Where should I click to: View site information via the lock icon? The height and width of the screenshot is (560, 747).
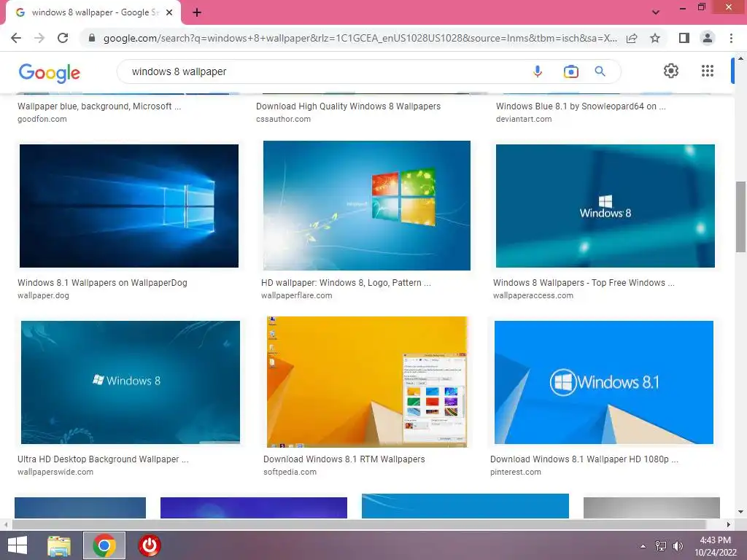click(x=92, y=38)
